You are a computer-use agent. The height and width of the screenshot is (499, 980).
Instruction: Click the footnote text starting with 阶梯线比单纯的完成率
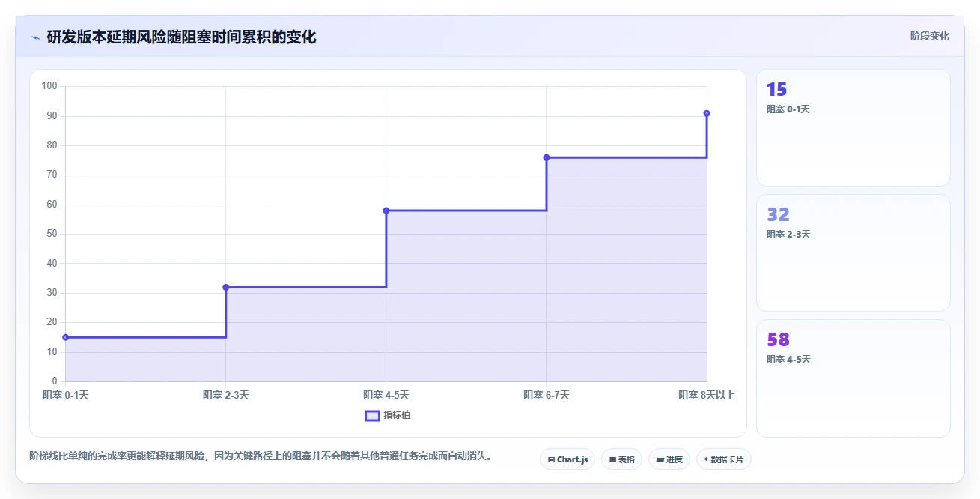(x=261, y=456)
